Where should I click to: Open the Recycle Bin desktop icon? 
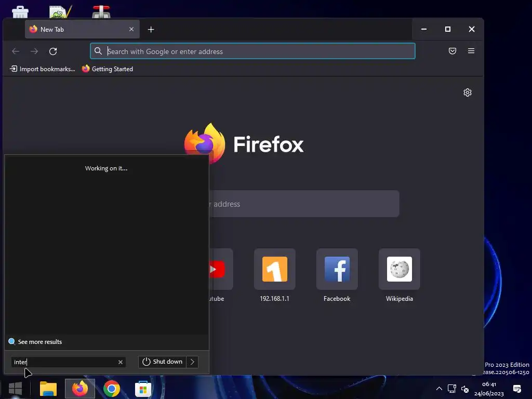(x=20, y=12)
